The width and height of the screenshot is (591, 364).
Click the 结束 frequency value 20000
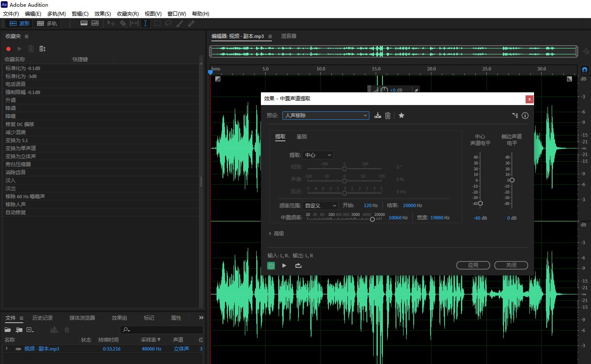pos(409,205)
